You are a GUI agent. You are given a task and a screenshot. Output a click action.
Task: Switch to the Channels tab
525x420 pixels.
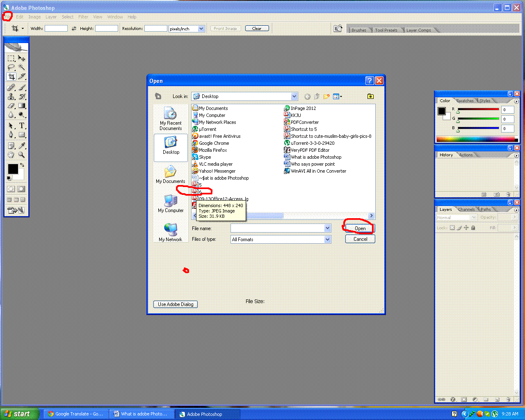point(466,210)
